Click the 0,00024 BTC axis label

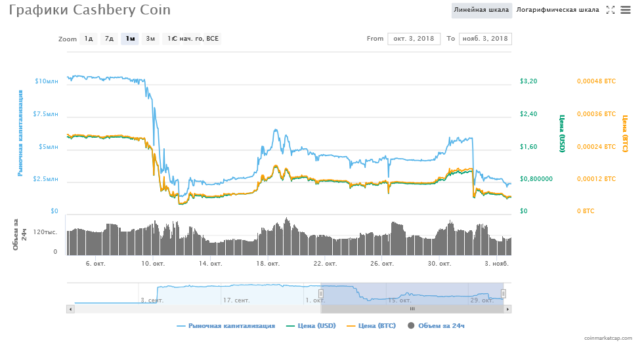596,147
